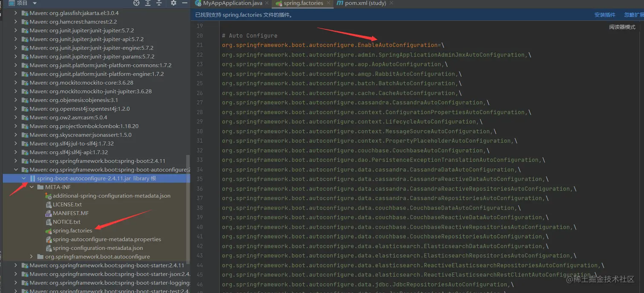Click the NOTICE.txt file icon

[x=49, y=222]
